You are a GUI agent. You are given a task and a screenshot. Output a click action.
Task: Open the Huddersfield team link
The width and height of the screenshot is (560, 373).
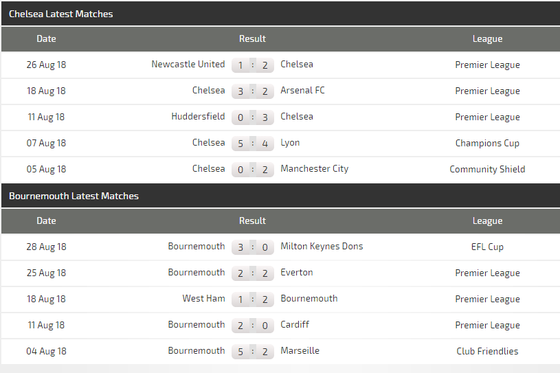(x=198, y=116)
